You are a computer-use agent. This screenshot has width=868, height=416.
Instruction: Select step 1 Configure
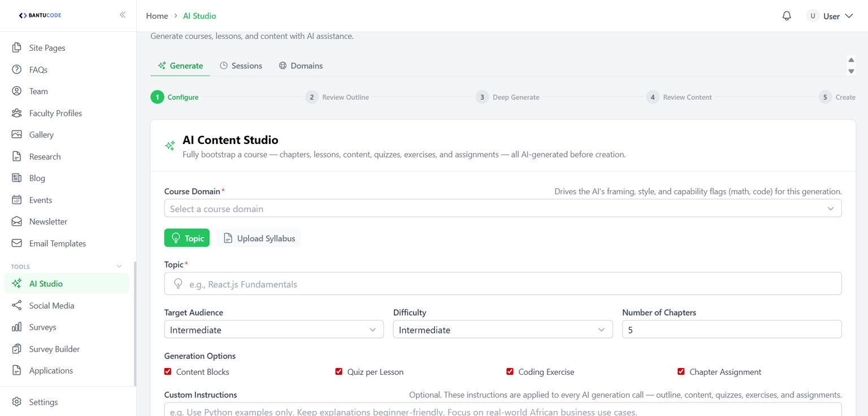coord(175,97)
